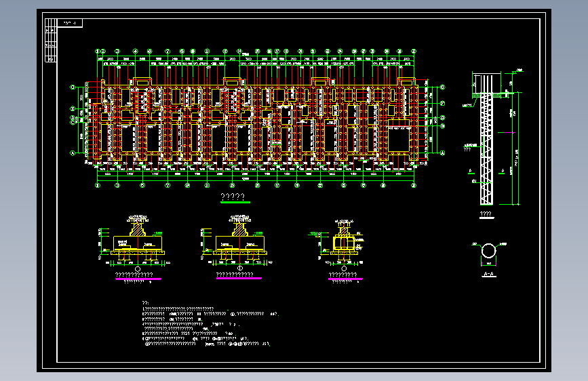Image resolution: width=588 pixels, height=381 pixels.
Task: Click the revision table on the left border
Action: click(x=51, y=41)
